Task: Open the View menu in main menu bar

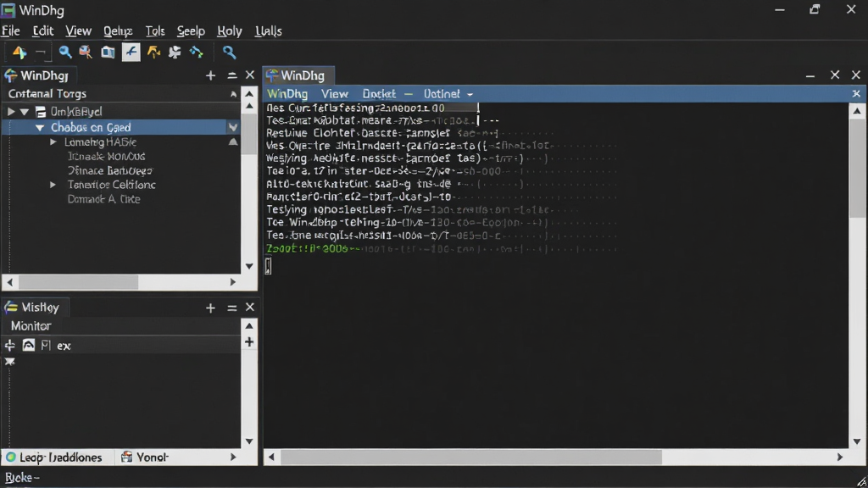Action: pos(78,31)
